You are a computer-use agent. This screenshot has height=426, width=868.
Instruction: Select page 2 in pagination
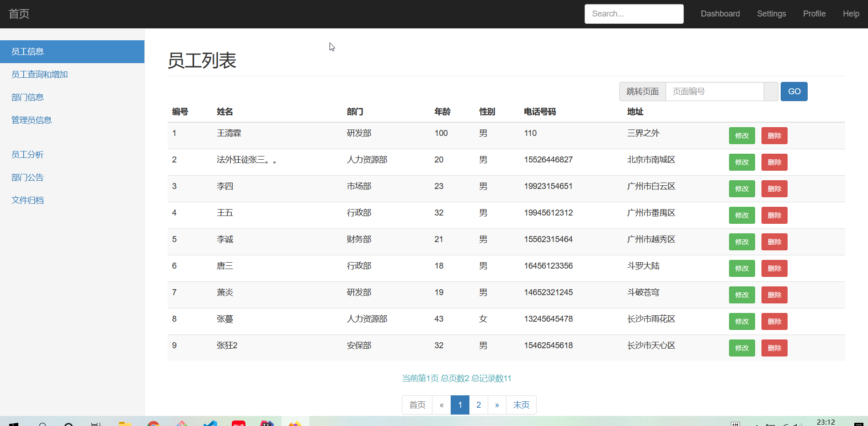pos(479,405)
